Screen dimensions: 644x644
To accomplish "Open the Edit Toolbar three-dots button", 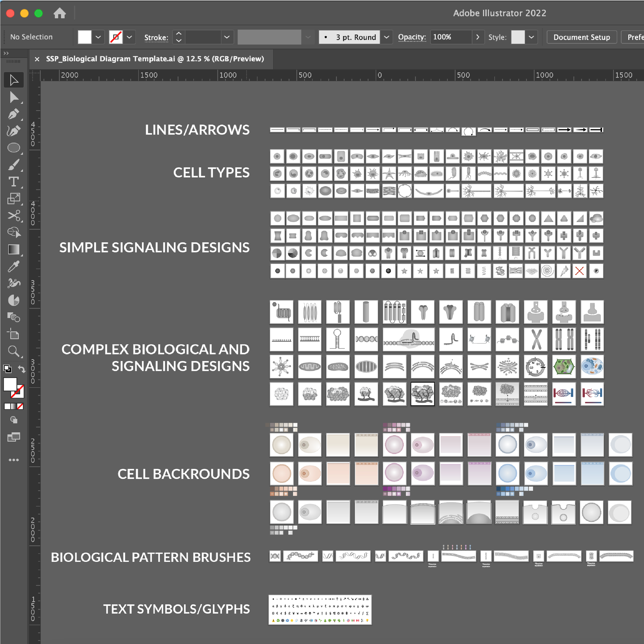I will pyautogui.click(x=14, y=460).
